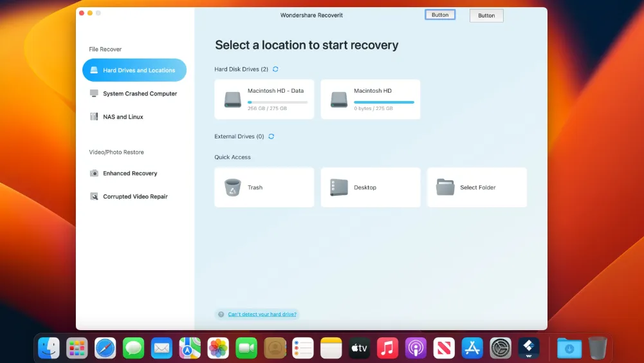The height and width of the screenshot is (363, 644).
Task: Open Contacts from the dock
Action: tap(275, 348)
